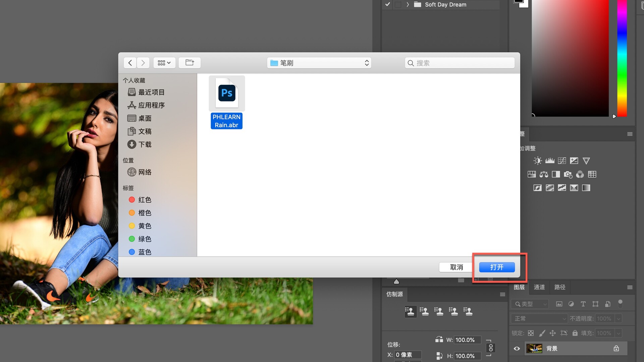This screenshot has width=644, height=362.
Task: Filter layers by pixel layers
Action: (x=559, y=304)
